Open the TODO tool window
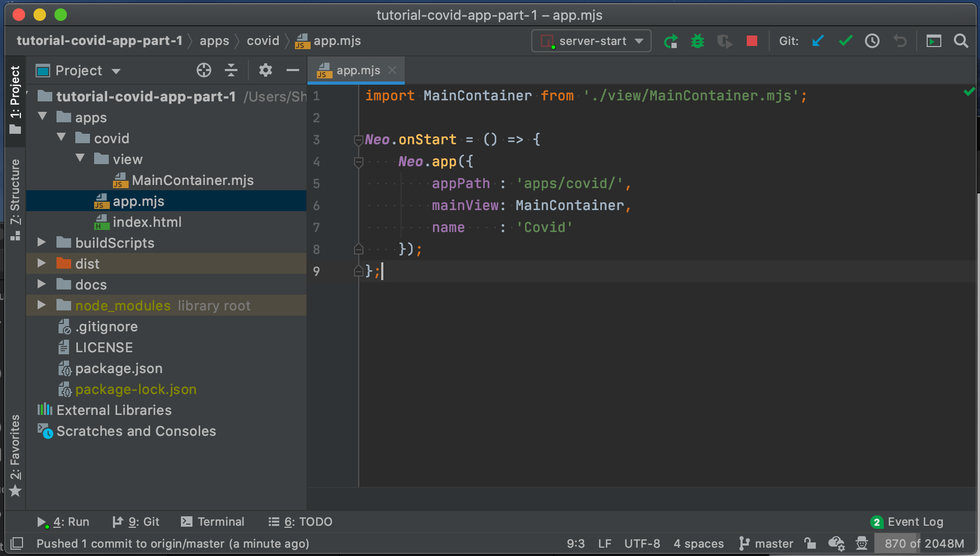 pyautogui.click(x=300, y=521)
